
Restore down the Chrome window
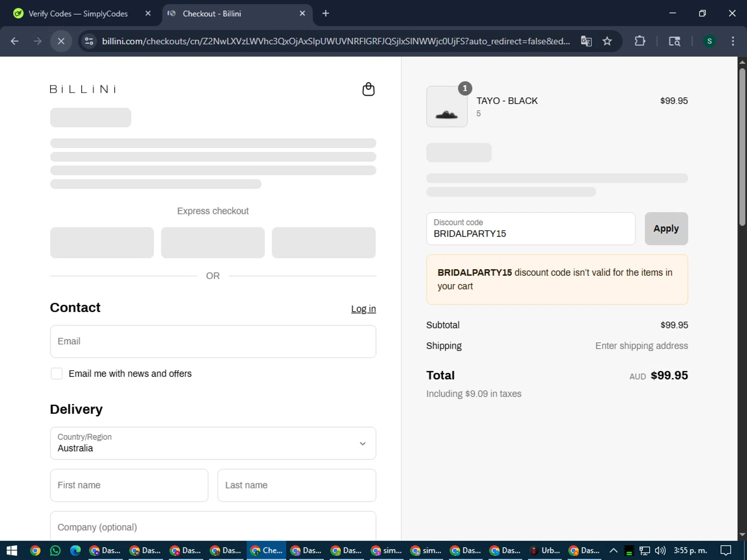click(x=702, y=13)
